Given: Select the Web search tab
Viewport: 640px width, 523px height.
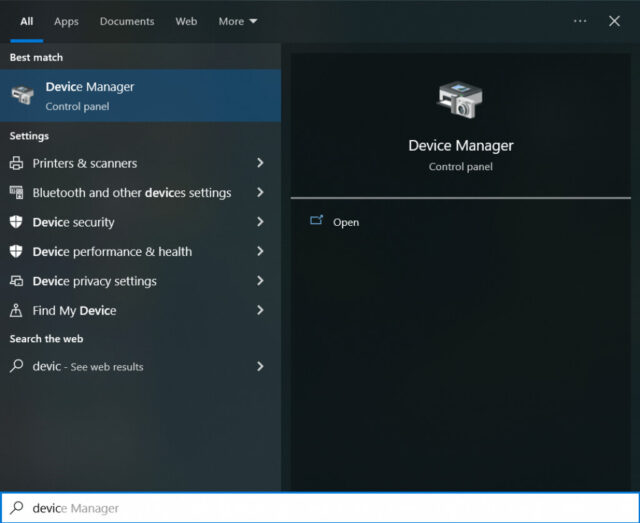Looking at the screenshot, I should (x=186, y=21).
